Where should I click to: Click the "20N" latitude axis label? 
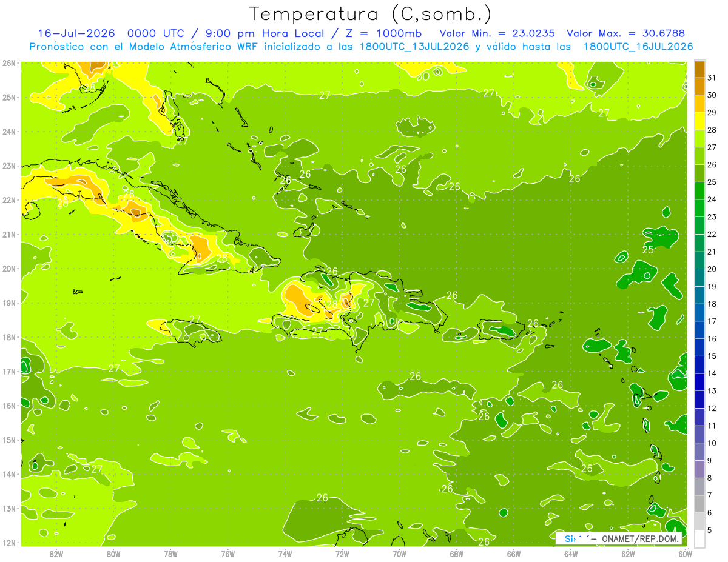pos(9,269)
